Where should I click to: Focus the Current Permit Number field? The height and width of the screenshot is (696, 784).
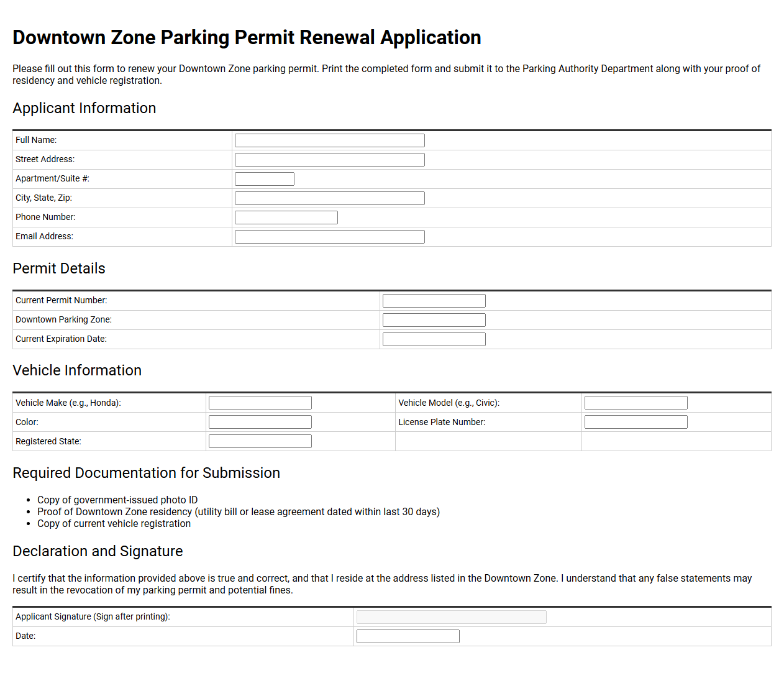(434, 301)
